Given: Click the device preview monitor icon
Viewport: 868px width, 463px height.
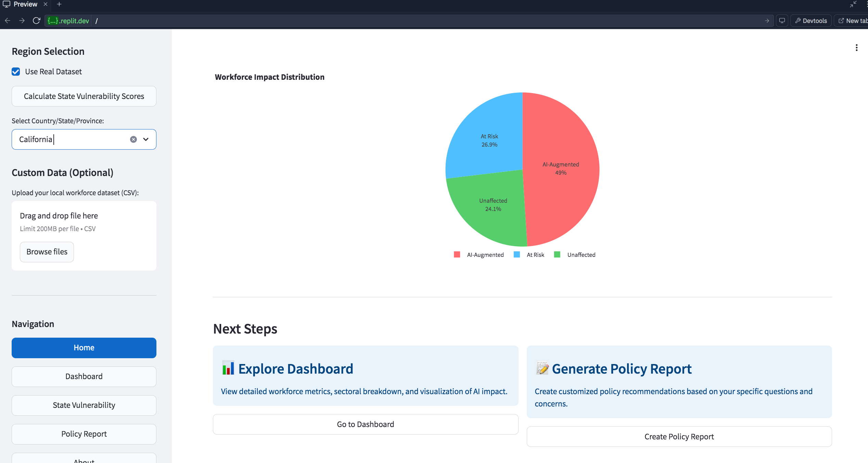Looking at the screenshot, I should click(782, 21).
